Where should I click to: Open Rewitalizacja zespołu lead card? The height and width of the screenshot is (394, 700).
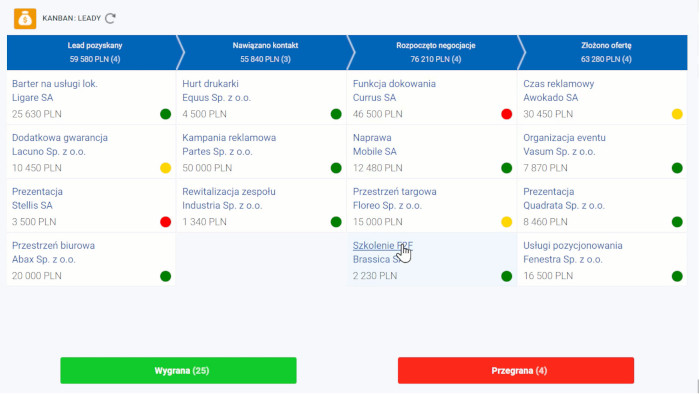262,206
